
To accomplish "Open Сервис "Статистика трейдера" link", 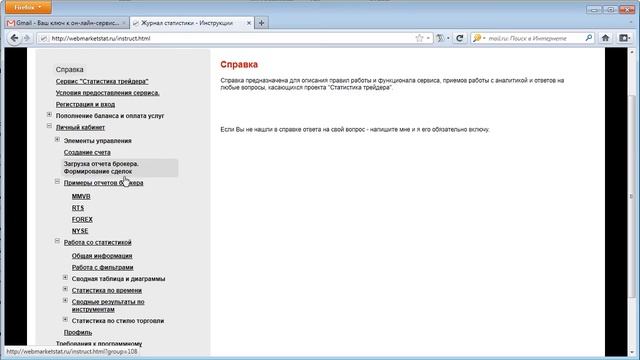I will pyautogui.click(x=102, y=82).
